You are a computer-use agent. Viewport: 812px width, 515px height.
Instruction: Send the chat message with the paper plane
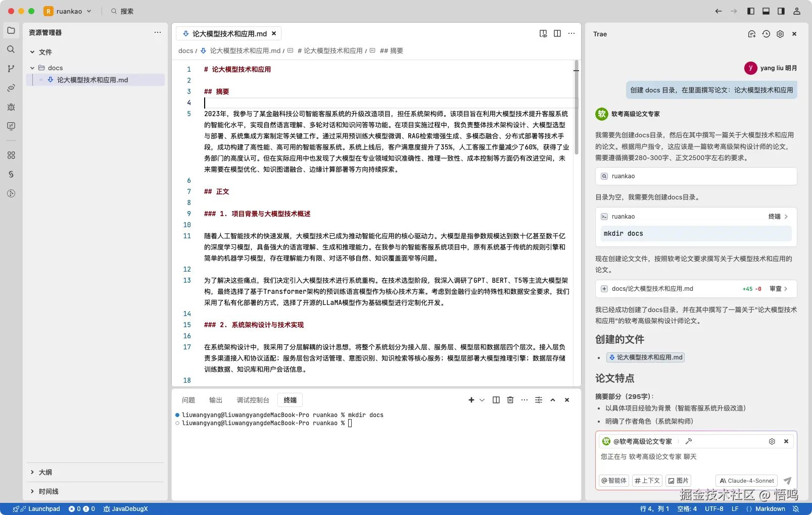787,481
